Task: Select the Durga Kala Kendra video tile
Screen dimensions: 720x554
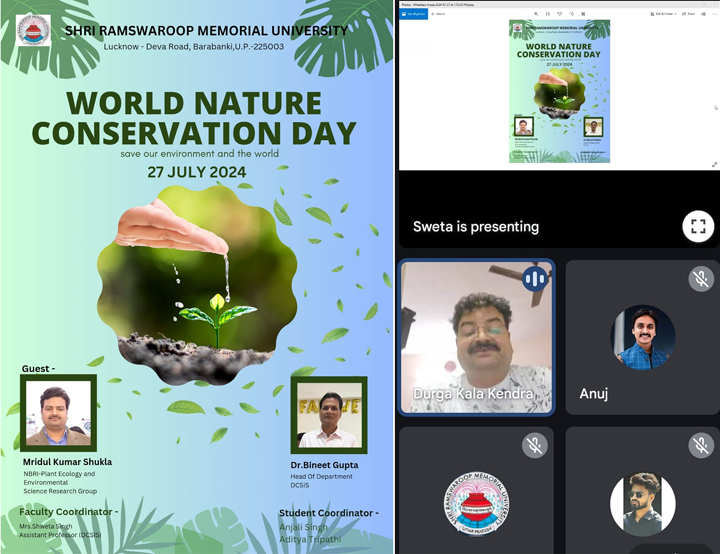Action: [x=475, y=337]
